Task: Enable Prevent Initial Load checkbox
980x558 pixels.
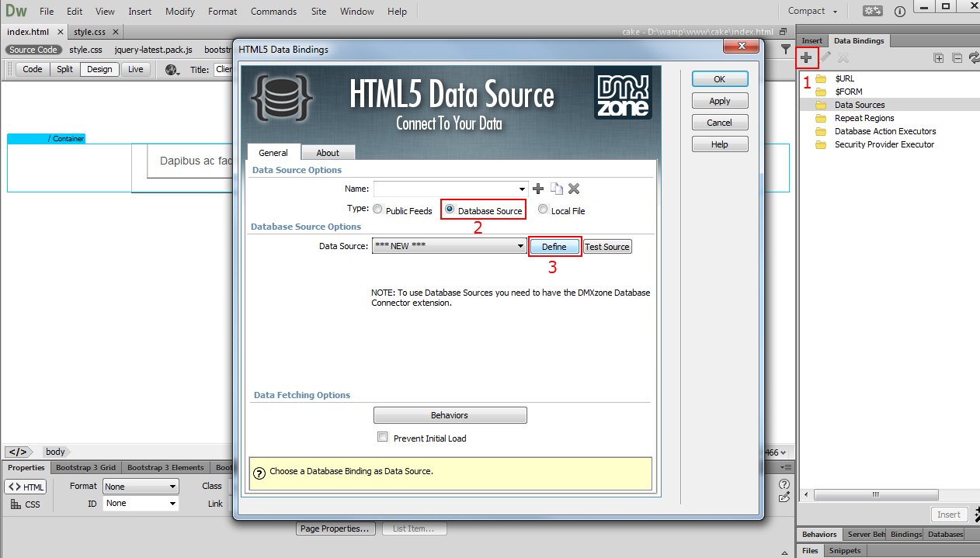Action: [382, 437]
